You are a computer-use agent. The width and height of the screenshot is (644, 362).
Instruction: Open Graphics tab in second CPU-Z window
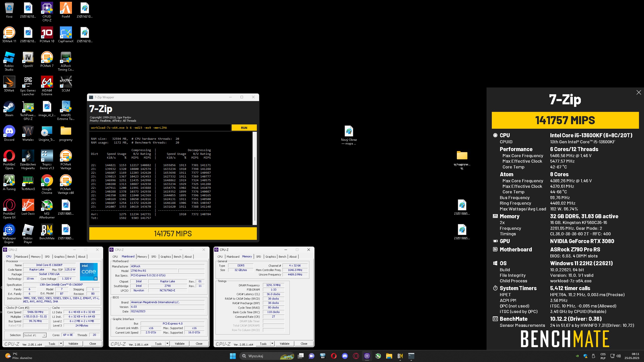pyautogui.click(x=166, y=257)
